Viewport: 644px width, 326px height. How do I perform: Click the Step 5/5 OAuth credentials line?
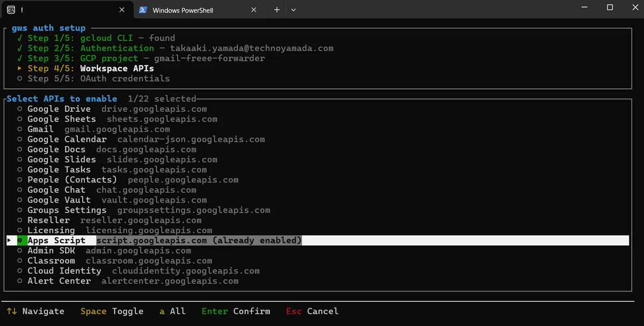pyautogui.click(x=93, y=78)
